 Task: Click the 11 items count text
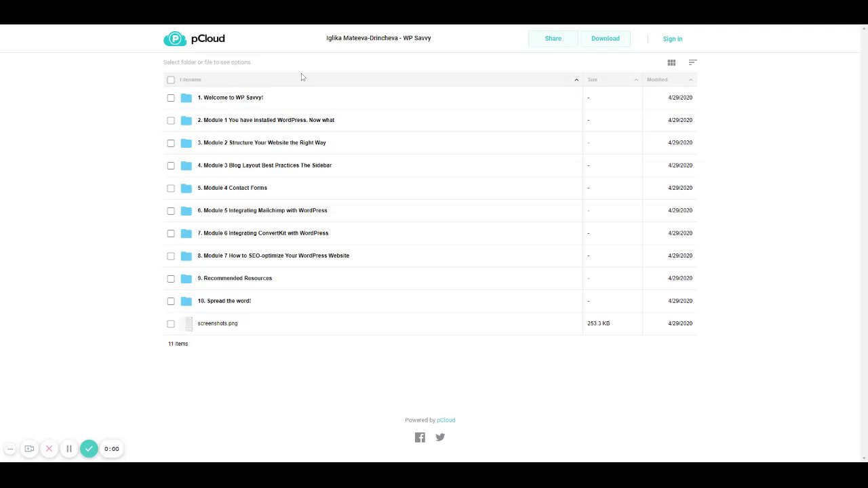point(178,344)
